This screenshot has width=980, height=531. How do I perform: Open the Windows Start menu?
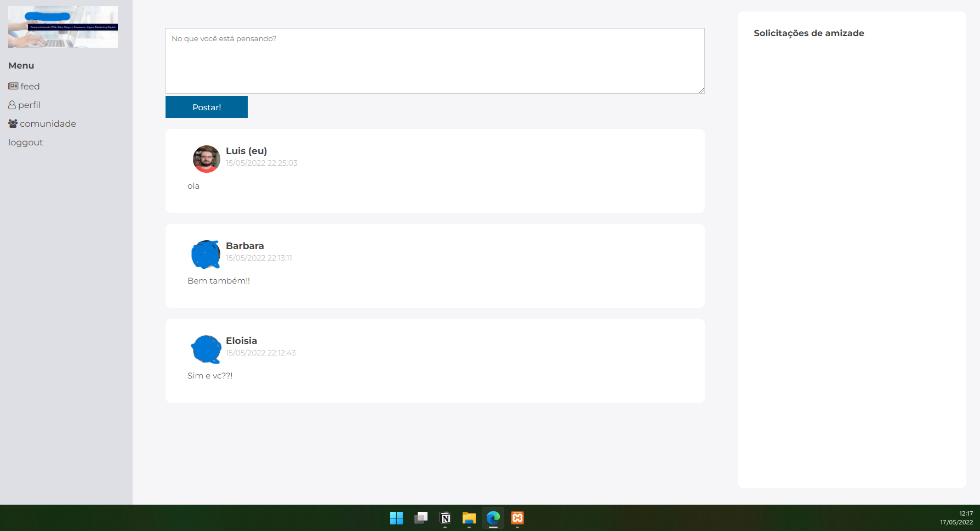[396, 518]
